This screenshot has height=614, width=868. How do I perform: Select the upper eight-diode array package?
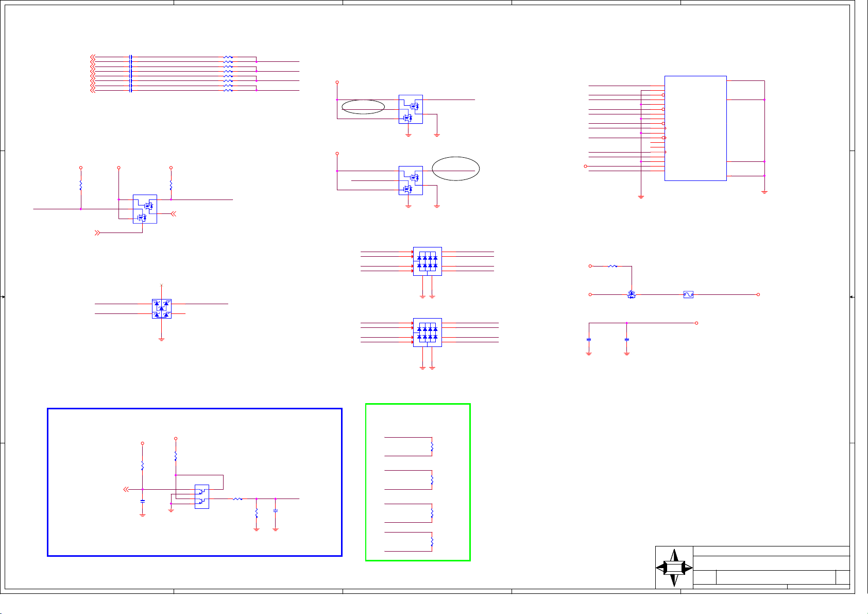click(428, 261)
